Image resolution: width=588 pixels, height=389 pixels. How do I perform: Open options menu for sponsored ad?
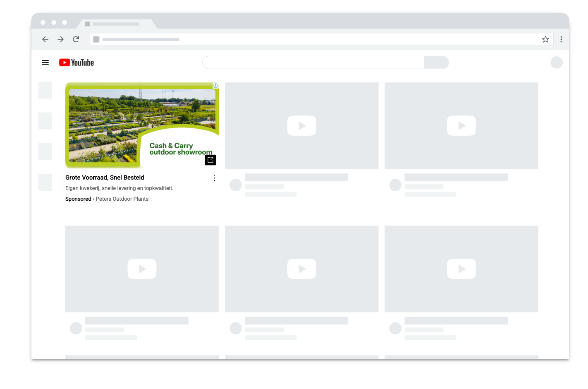(x=214, y=178)
